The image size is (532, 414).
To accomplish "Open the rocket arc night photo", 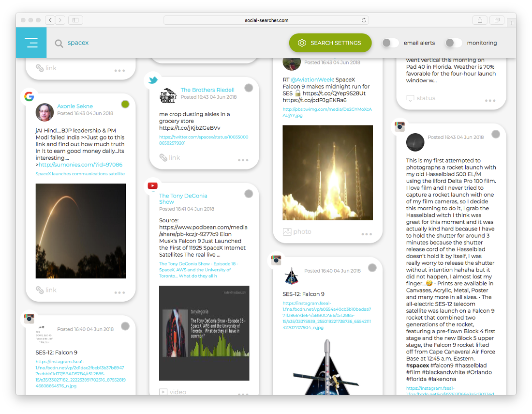I will (81, 231).
